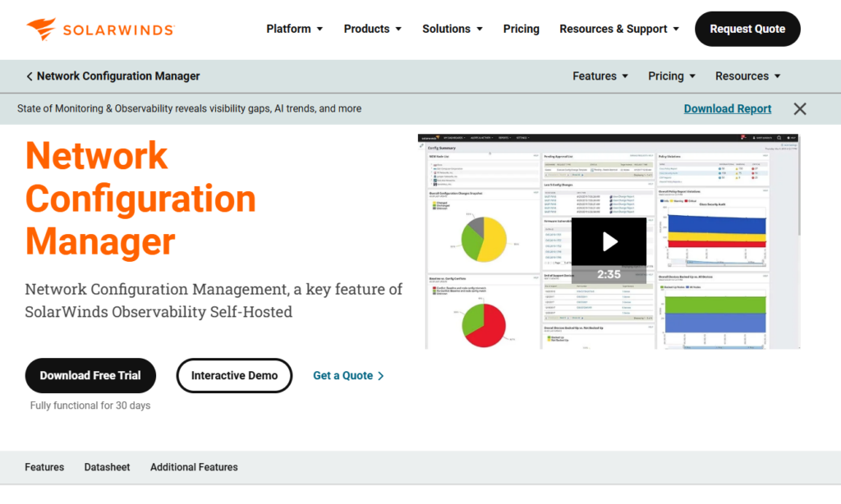Click the State of Monitoring & Observability banner text
Viewport: 841px width, 504px height.
tap(190, 108)
